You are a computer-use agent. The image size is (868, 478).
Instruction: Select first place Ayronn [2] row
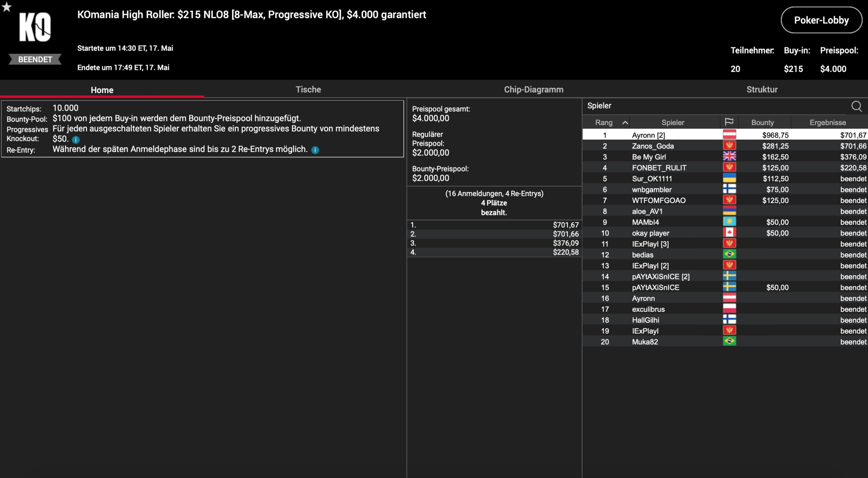click(648, 135)
